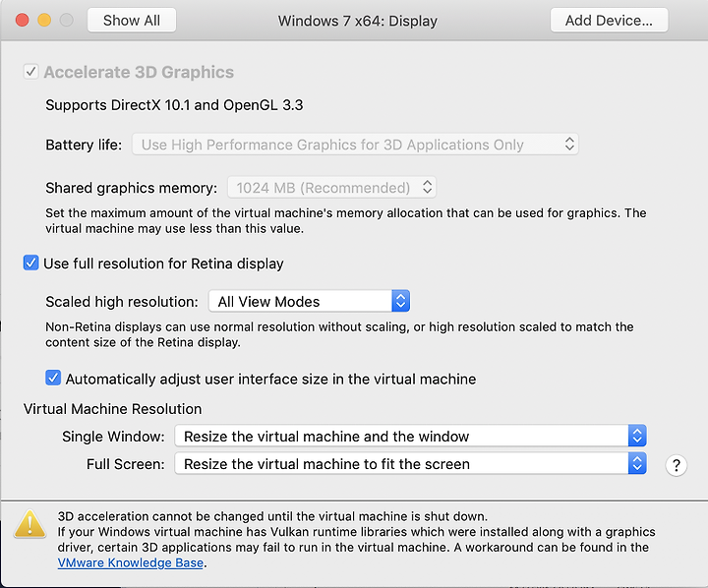Open help with the question mark button
This screenshot has width=708, height=588.
tap(676, 465)
